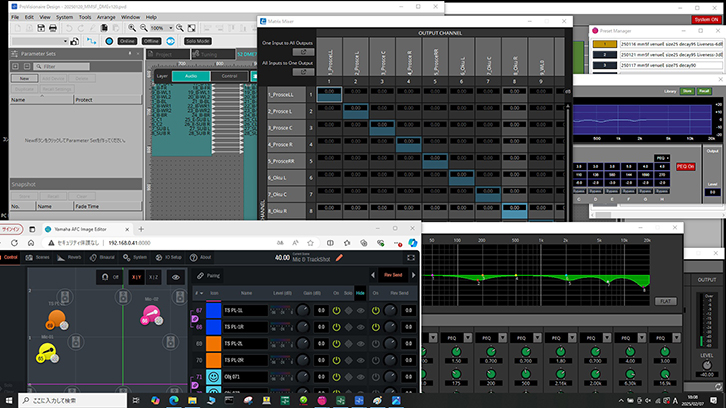The width and height of the screenshot is (726, 408).
Task: Click the Print icon in the toolbar
Action: [x=53, y=28]
